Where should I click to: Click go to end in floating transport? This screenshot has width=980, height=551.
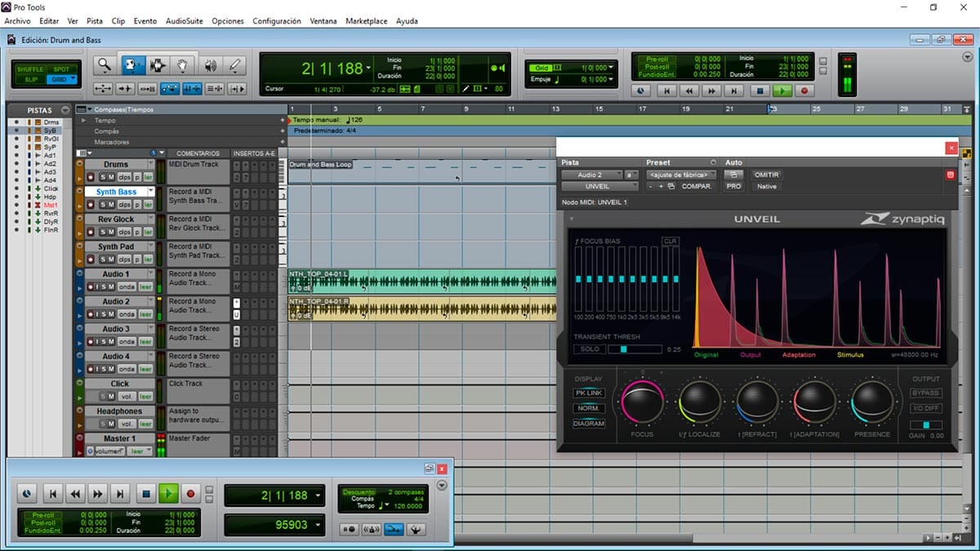click(x=120, y=493)
